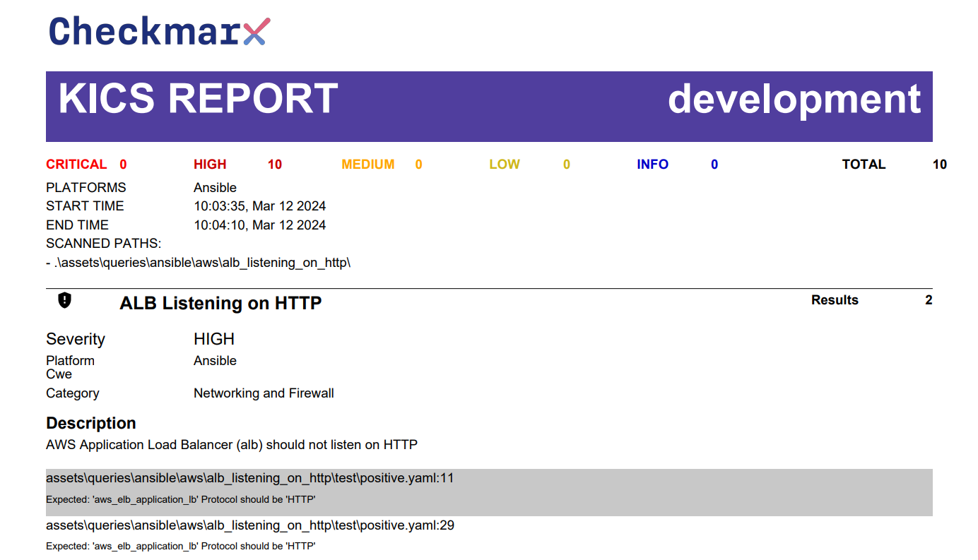Viewport: 978px width, 560px height.
Task: Click the Cwe field label
Action: 59,374
